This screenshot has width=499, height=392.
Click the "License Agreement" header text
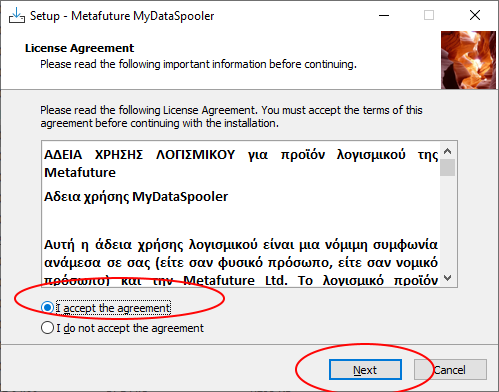click(79, 48)
